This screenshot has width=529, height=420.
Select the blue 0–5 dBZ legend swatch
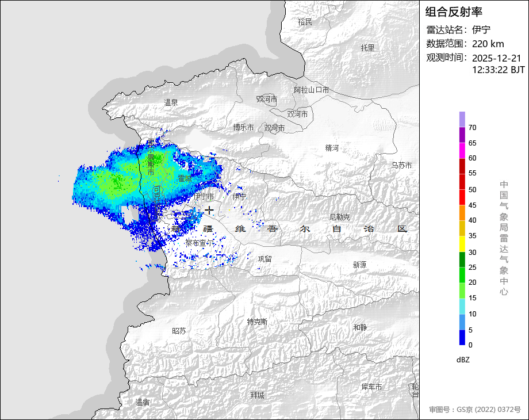click(462, 337)
